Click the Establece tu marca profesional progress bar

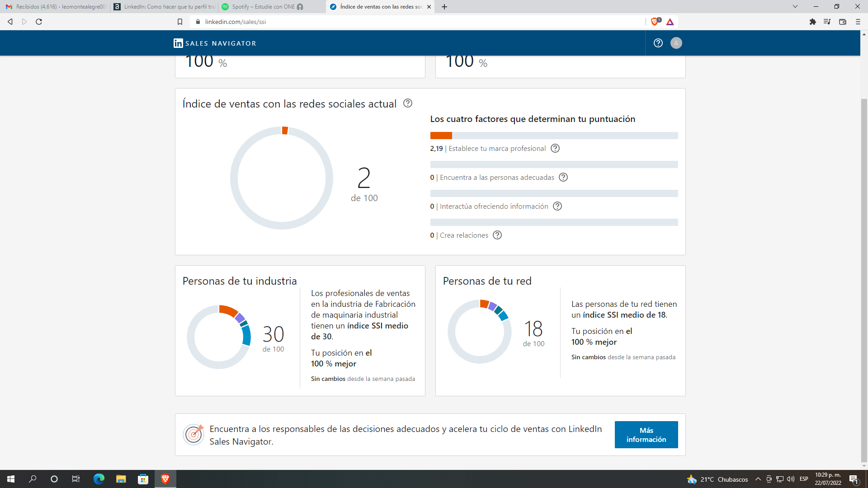(554, 136)
